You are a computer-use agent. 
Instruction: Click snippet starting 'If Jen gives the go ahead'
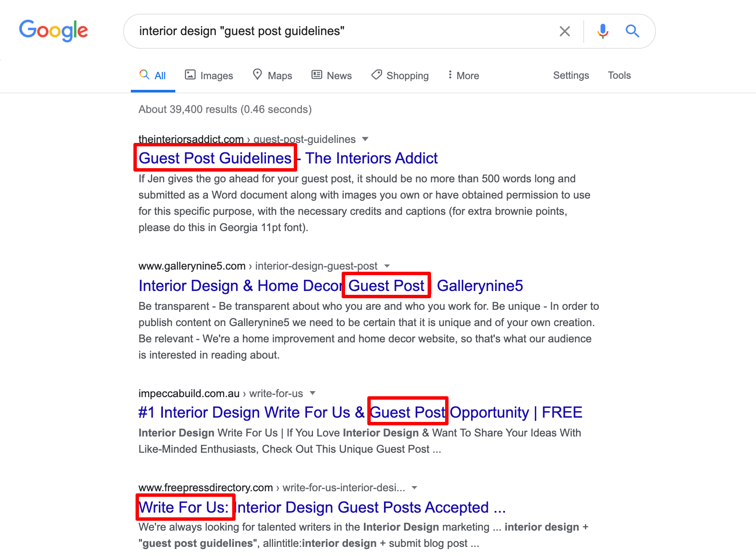(x=364, y=203)
